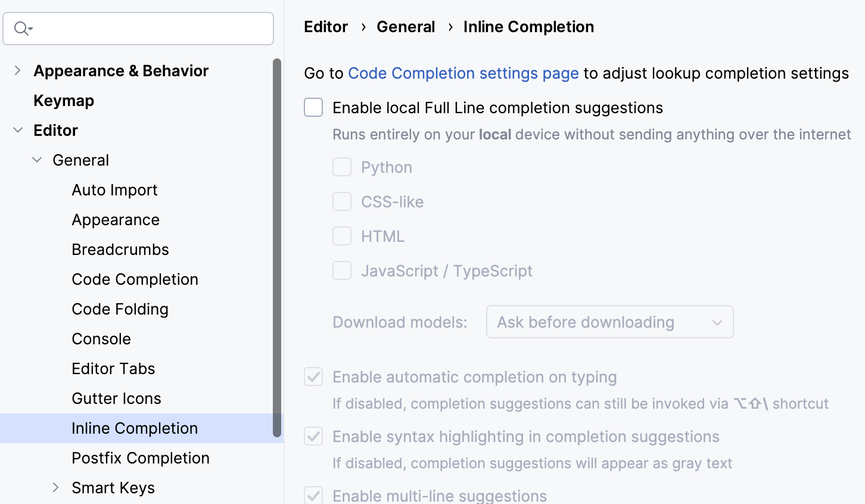Open the Code Completion settings page link
Screen dimensions: 865x504
click(463, 73)
